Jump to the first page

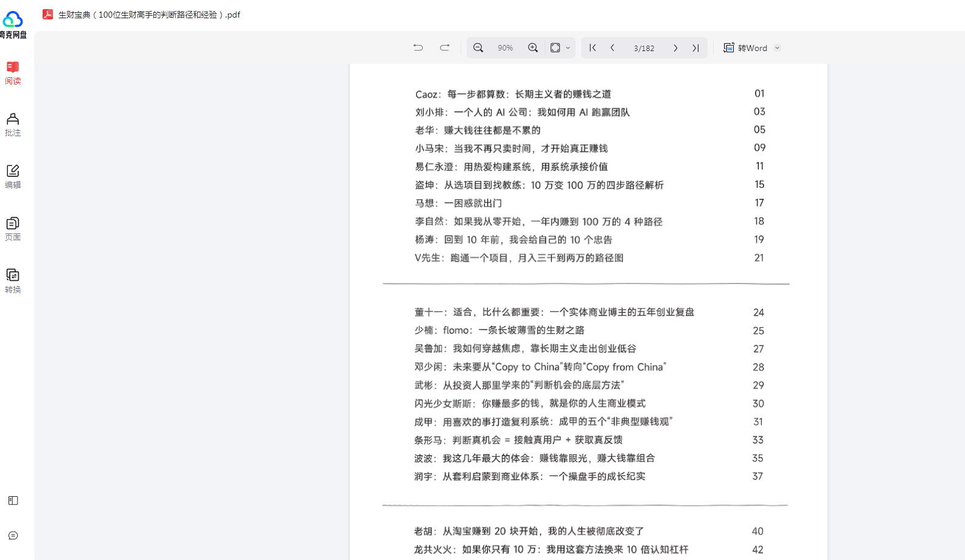tap(593, 48)
